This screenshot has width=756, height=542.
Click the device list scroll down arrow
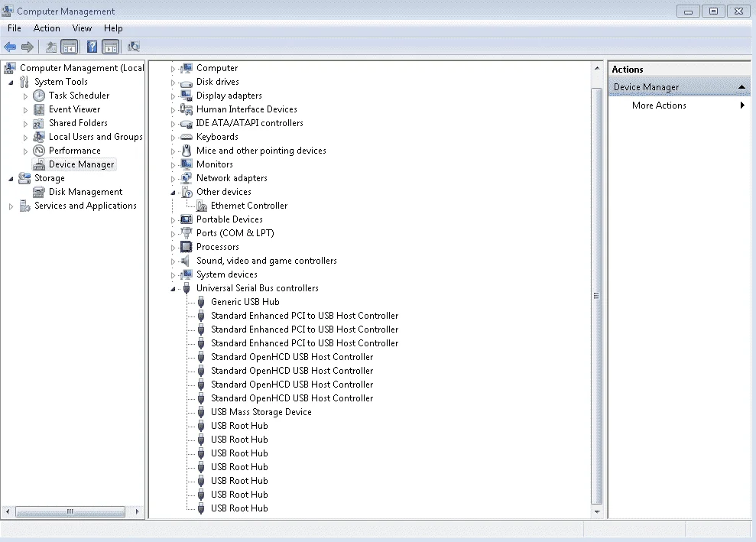pos(597,511)
